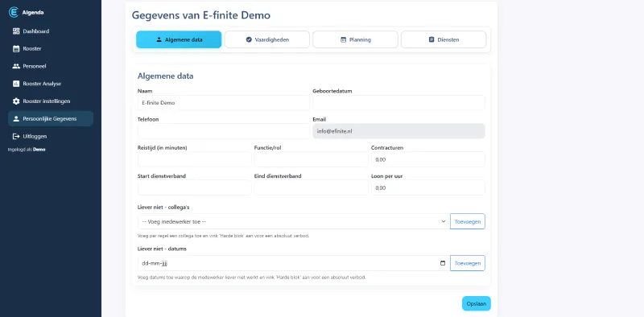
Task: Focus the Start dienstverband field
Action: [195, 187]
